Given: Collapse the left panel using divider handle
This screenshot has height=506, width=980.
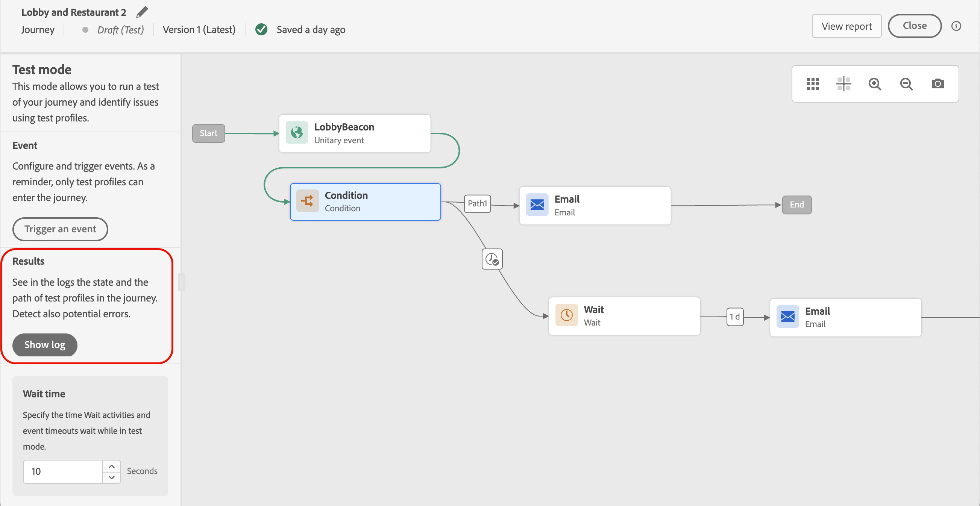Looking at the screenshot, I should pos(182,282).
